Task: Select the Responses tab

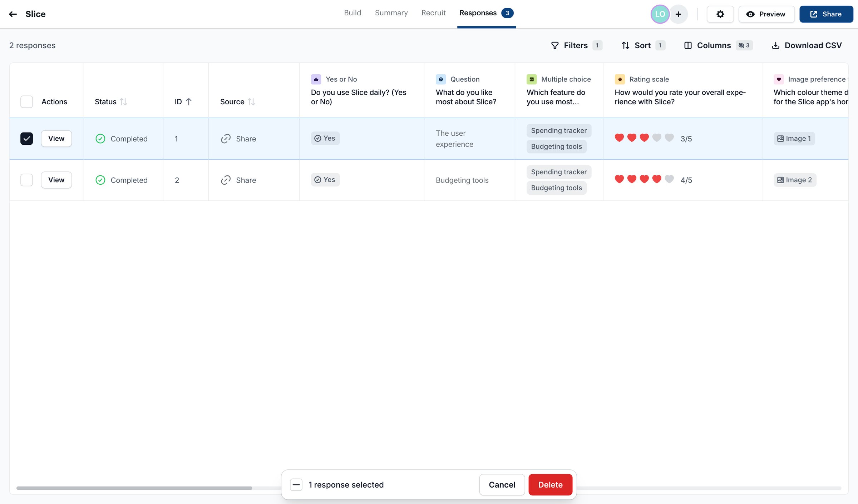Action: pos(486,13)
